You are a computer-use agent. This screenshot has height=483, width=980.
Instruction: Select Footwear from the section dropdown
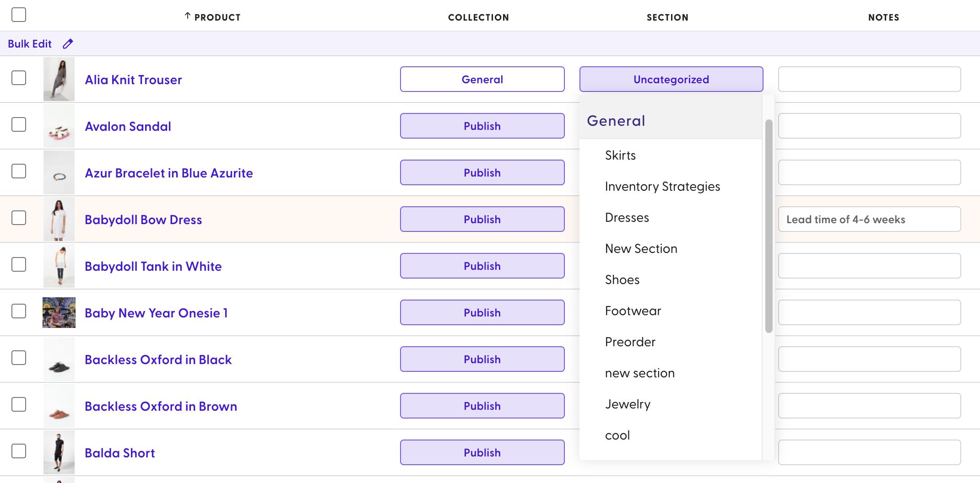click(633, 311)
